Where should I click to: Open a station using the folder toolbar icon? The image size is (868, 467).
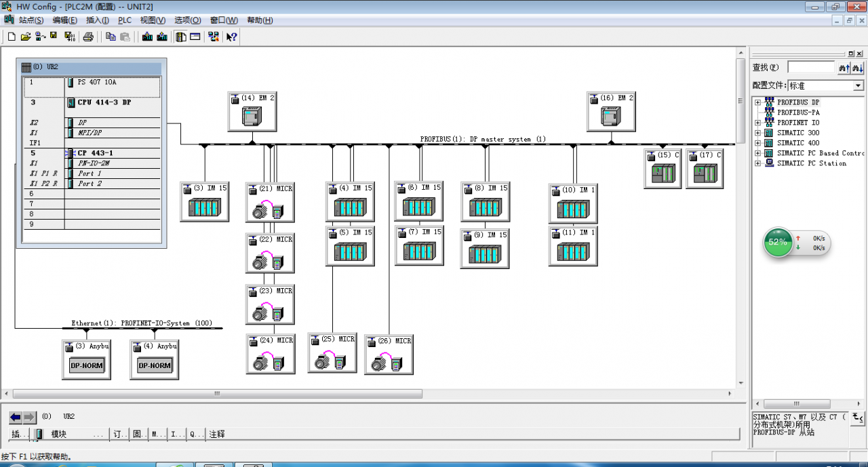tap(26, 37)
